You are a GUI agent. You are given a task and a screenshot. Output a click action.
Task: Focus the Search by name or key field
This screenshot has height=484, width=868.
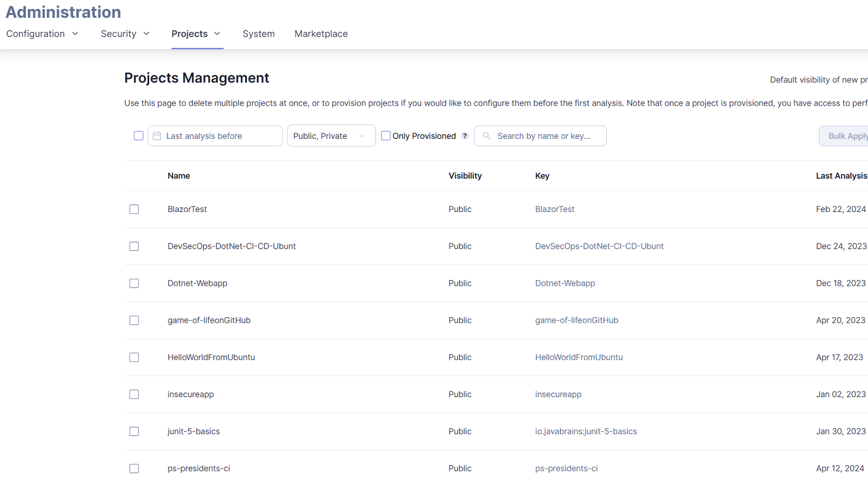coord(546,136)
